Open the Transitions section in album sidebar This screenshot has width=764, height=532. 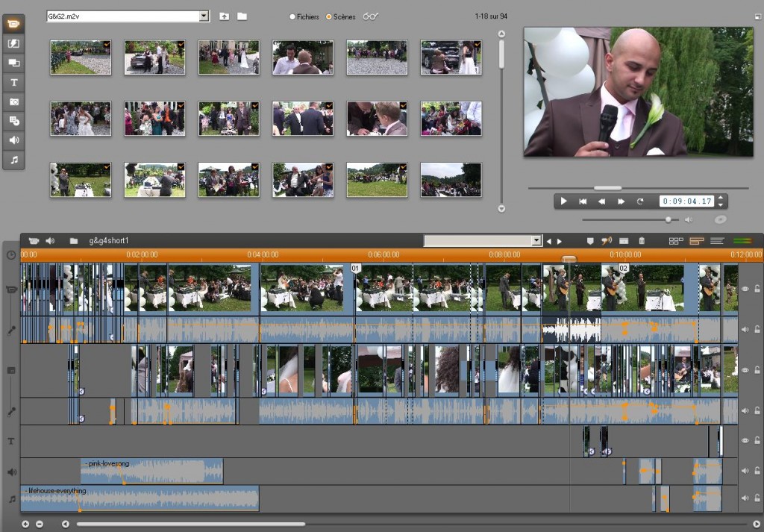coord(13,43)
